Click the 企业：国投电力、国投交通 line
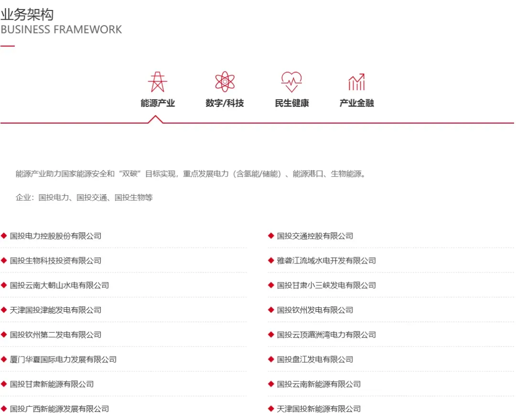 coord(84,198)
